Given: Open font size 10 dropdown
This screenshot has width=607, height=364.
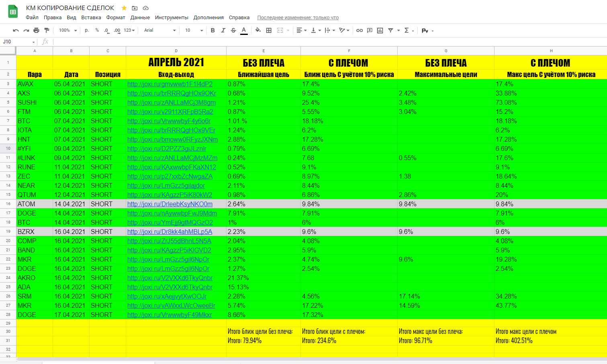Looking at the screenshot, I should 194,31.
